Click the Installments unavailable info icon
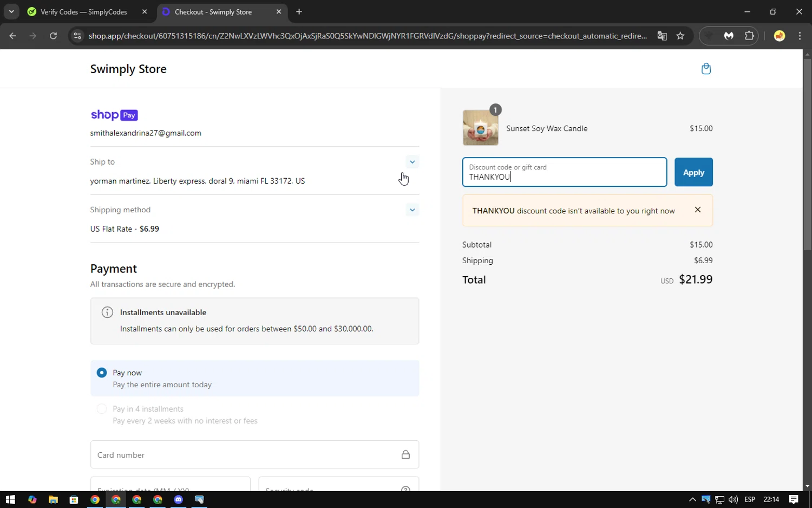This screenshot has width=812, height=508. click(x=107, y=312)
